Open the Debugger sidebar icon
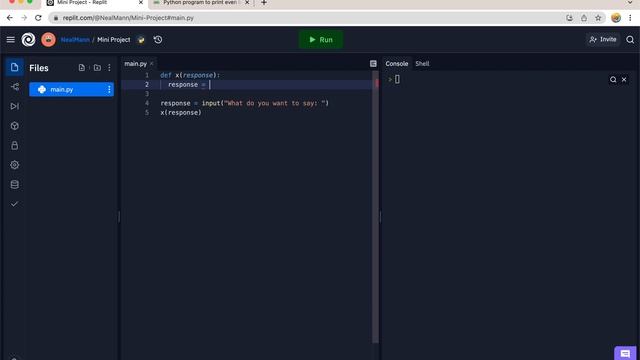The height and width of the screenshot is (360, 640). (x=15, y=106)
